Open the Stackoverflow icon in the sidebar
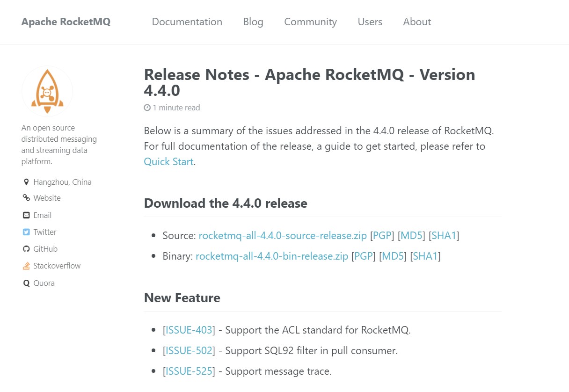 [x=26, y=266]
